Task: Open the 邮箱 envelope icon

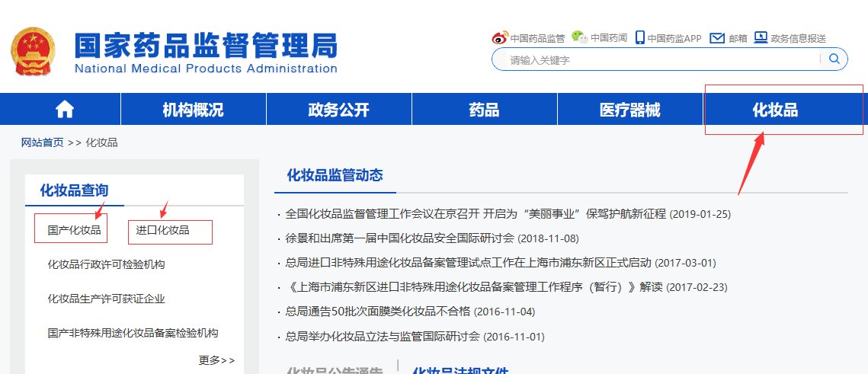Action: pos(717,37)
